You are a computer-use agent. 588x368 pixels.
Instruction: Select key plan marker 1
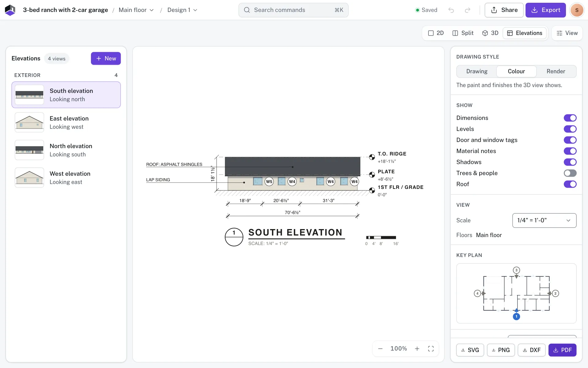tap(516, 316)
